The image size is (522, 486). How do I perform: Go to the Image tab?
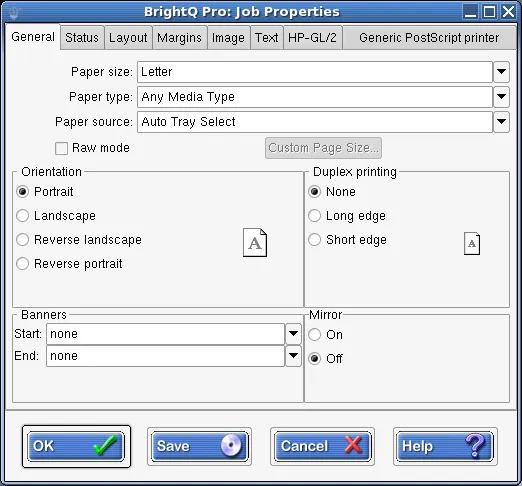tap(228, 38)
